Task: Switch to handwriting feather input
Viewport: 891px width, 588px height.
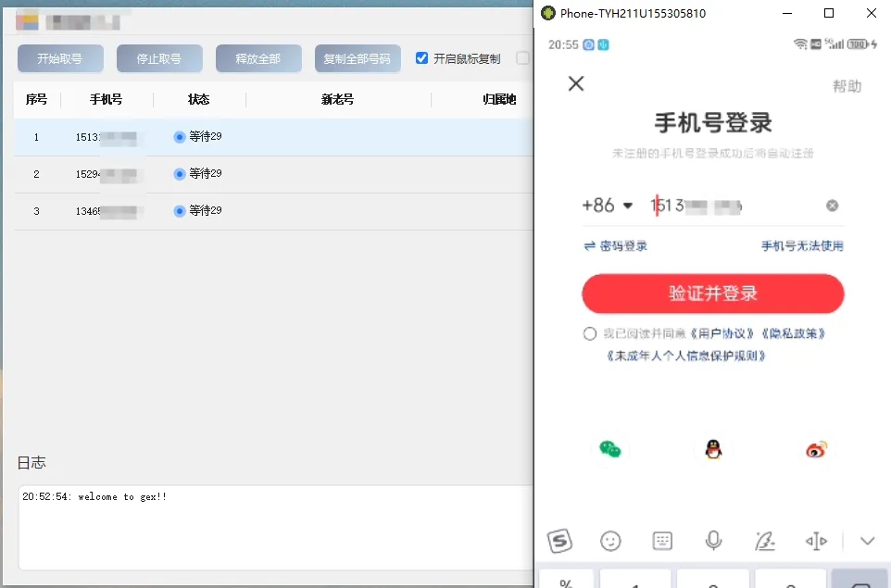Action: [764, 541]
